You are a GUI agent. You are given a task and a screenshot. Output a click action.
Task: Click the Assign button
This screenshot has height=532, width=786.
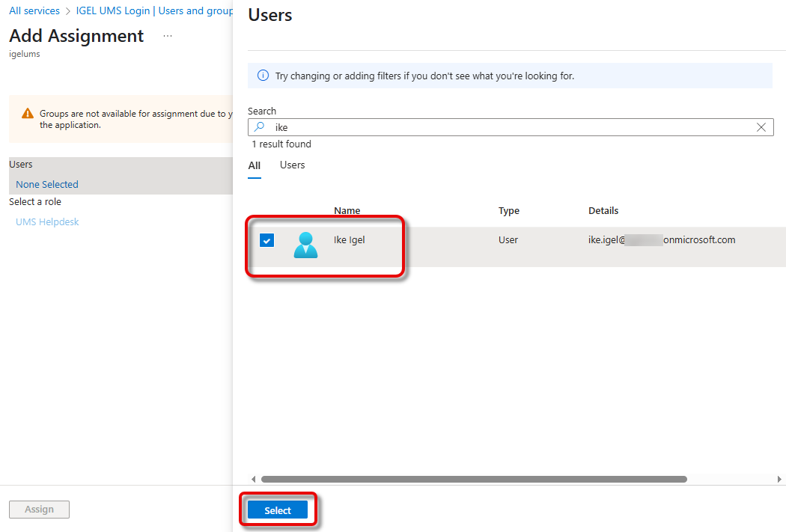coord(39,510)
